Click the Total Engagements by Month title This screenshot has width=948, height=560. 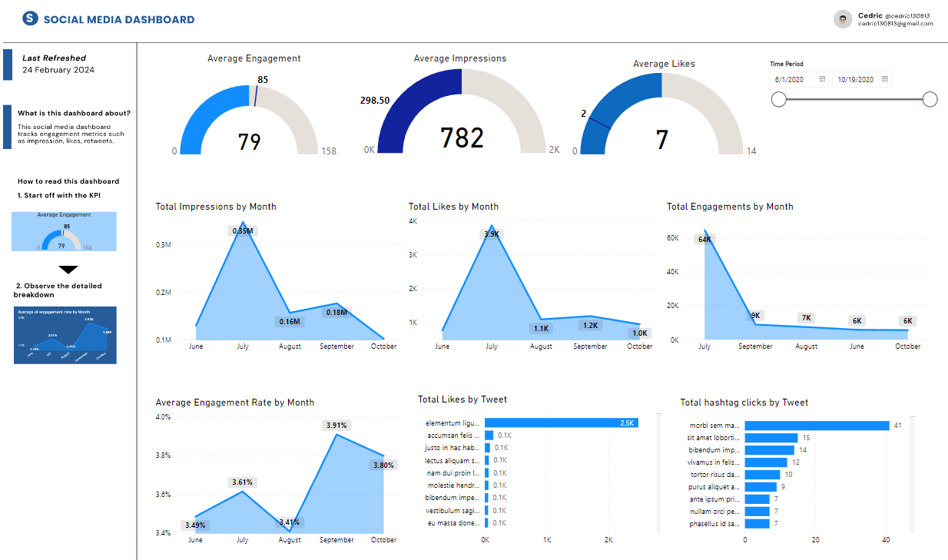(x=730, y=207)
